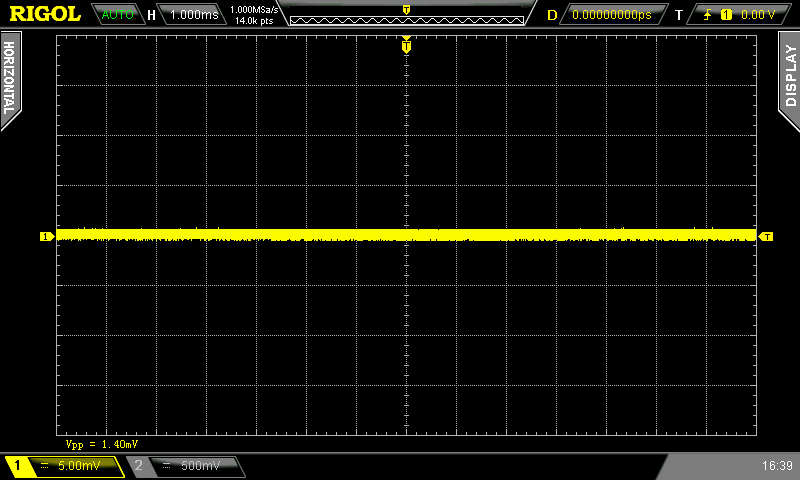Click the 1.000ms horizontal timebase value
Screen dimensions: 800x480
click(x=194, y=15)
